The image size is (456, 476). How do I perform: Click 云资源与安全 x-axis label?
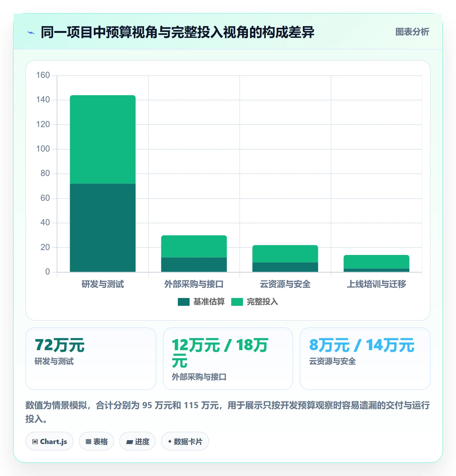coord(285,284)
